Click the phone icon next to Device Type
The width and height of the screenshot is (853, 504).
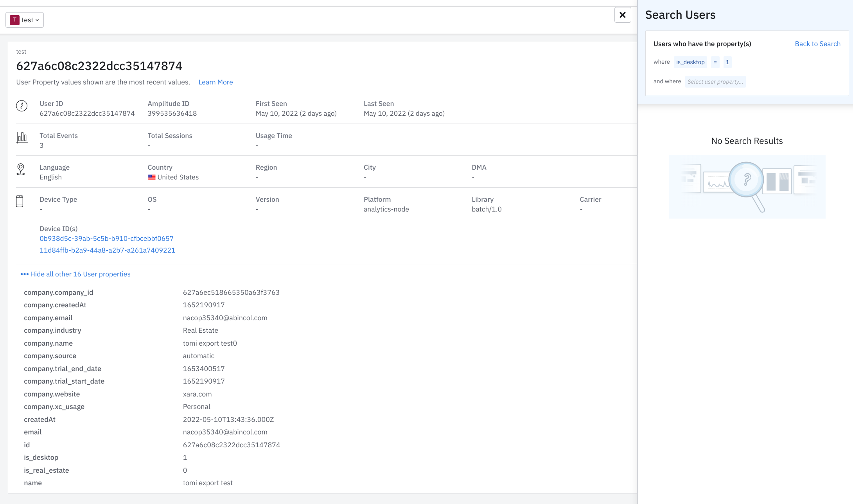20,201
